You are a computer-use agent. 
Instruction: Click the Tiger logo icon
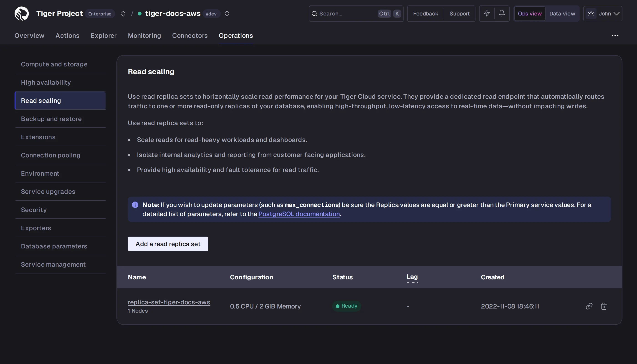[22, 13]
